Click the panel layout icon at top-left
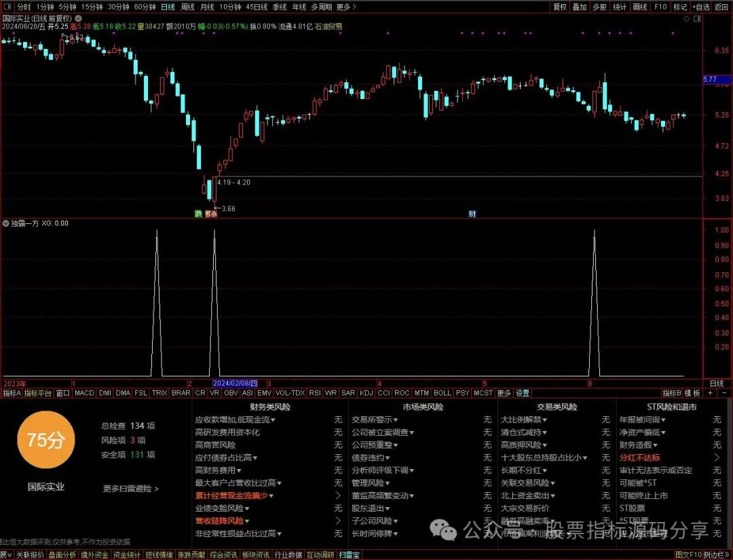This screenshot has height=560, width=733. coord(7,7)
